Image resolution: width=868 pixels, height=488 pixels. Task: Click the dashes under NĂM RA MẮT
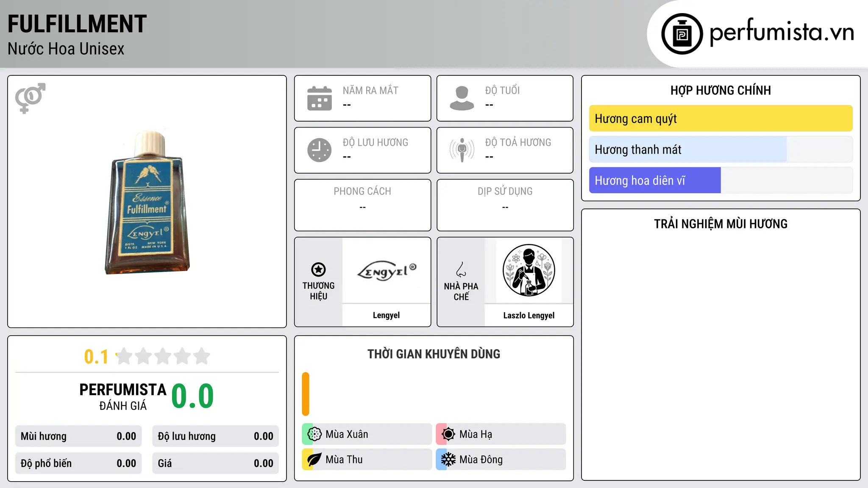(347, 105)
